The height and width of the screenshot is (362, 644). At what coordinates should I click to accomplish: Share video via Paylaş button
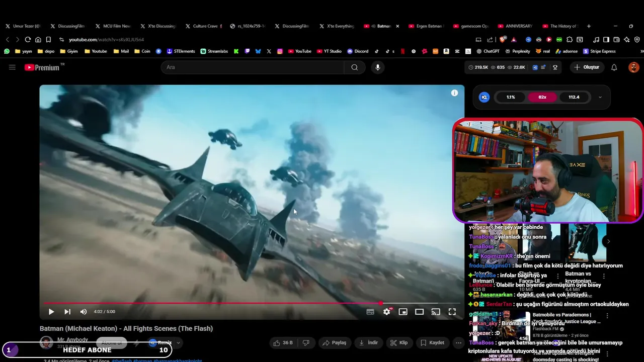[x=335, y=343]
